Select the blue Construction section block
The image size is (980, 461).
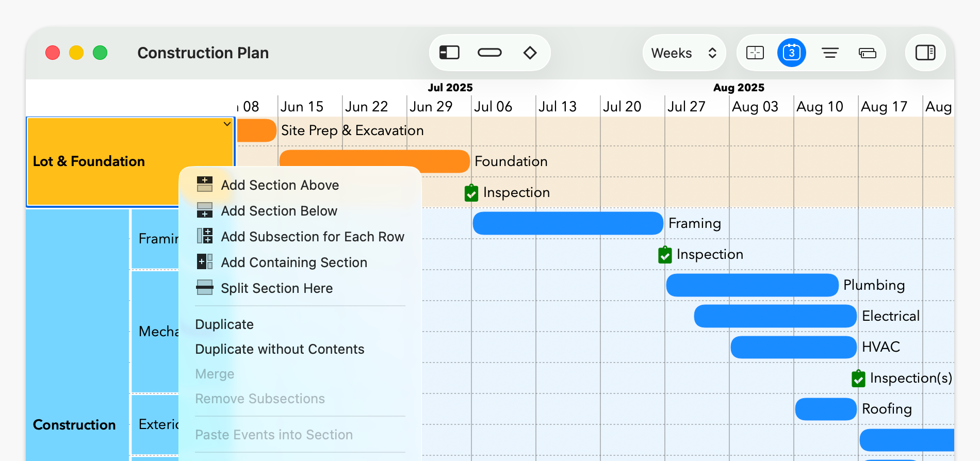[x=77, y=335]
